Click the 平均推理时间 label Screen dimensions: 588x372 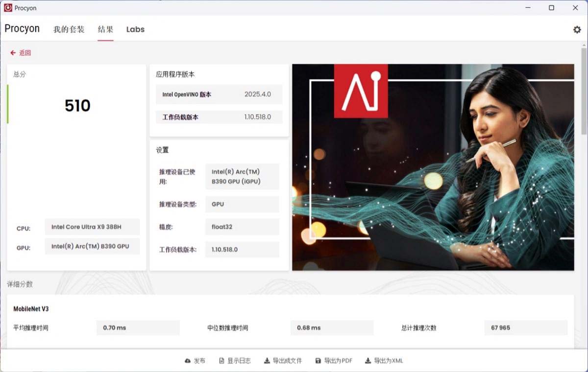click(x=31, y=328)
